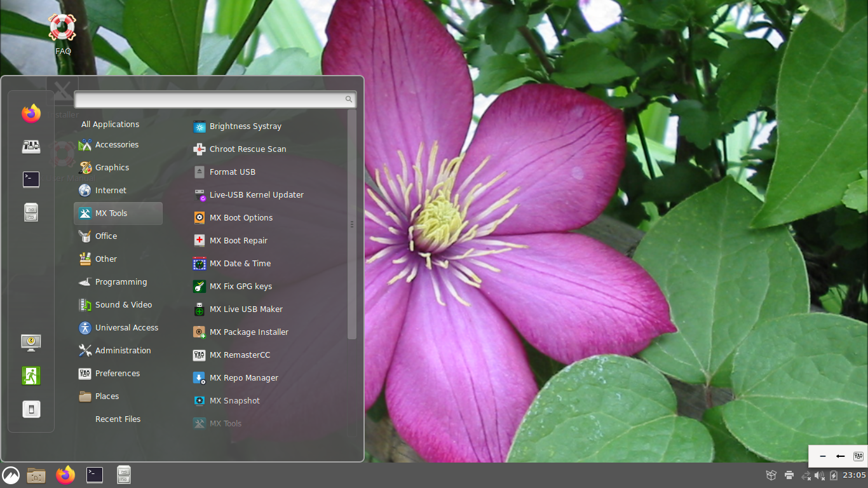The width and height of the screenshot is (868, 488).
Task: Click the Lock Screen icon in sidebar
Action: 31,342
